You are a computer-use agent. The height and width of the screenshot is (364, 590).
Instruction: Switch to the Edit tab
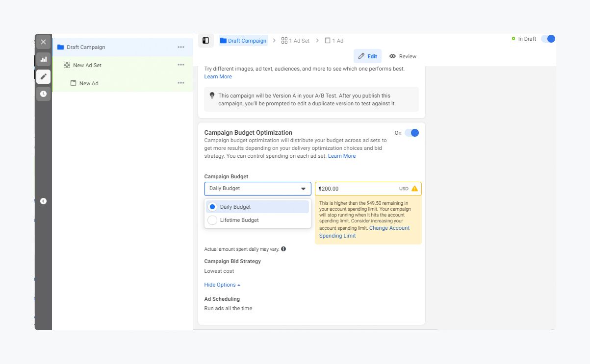(367, 56)
